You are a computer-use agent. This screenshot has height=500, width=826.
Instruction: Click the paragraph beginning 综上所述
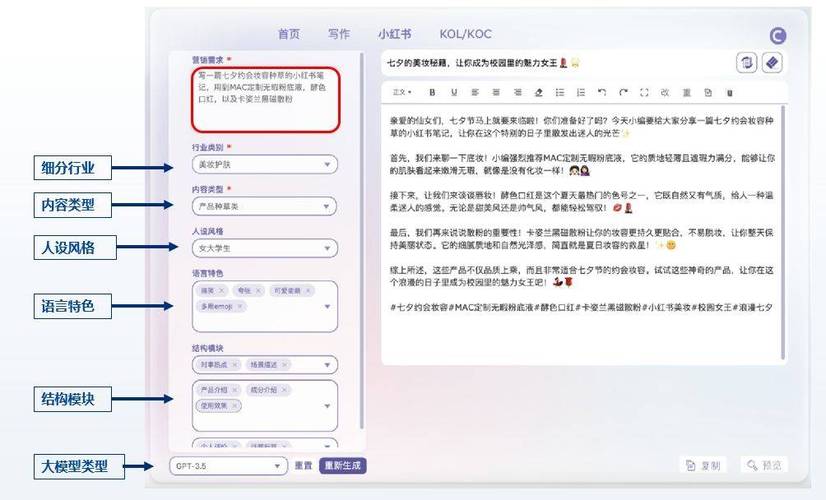pyautogui.click(x=582, y=276)
